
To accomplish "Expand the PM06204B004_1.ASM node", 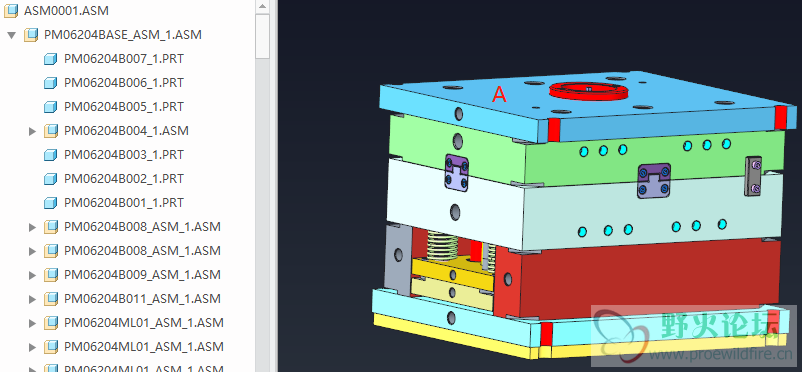I will (x=33, y=131).
